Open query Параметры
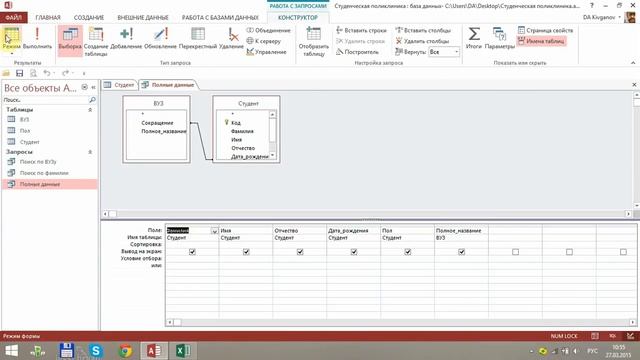The width and height of the screenshot is (640, 360). click(500, 38)
